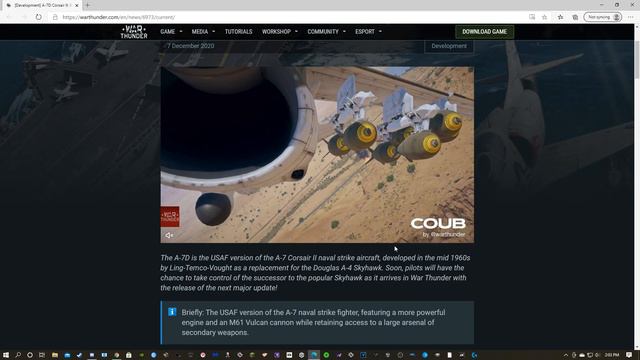Open the Favorites list icon

[560, 17]
